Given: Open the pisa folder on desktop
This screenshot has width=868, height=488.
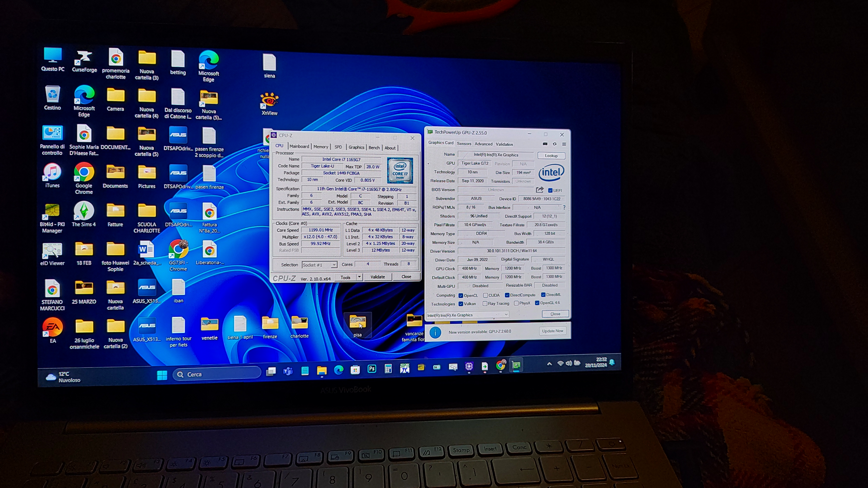Looking at the screenshot, I should pyautogui.click(x=357, y=325).
